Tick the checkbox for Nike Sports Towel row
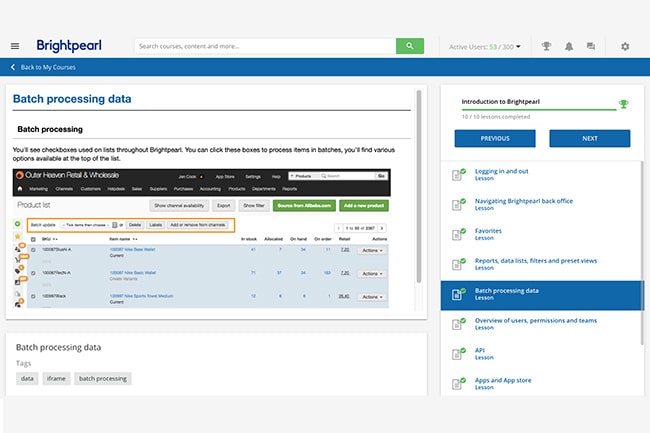This screenshot has width=650, height=433. tap(33, 296)
